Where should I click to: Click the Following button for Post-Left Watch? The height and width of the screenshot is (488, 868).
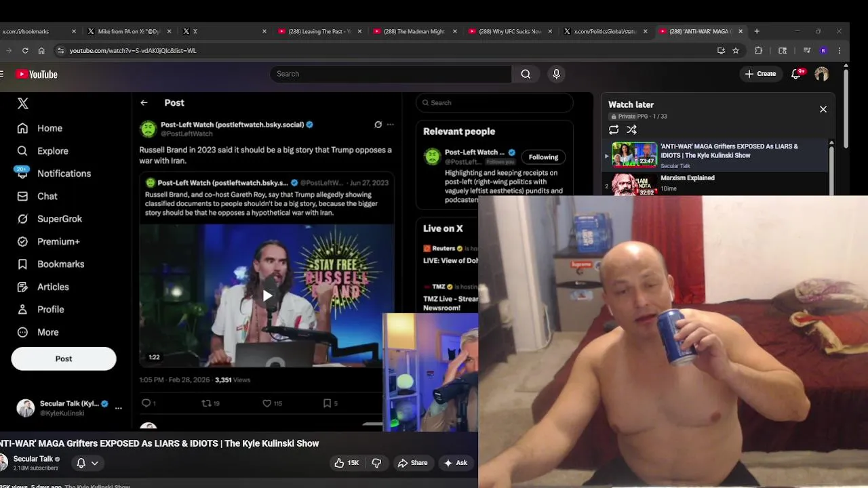543,157
